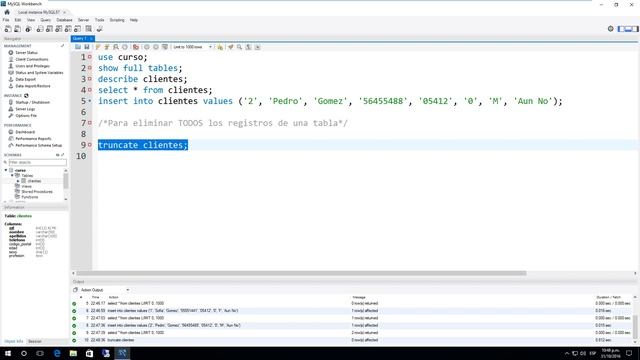Select the Object Info tab
640x360 pixels.
click(13, 341)
